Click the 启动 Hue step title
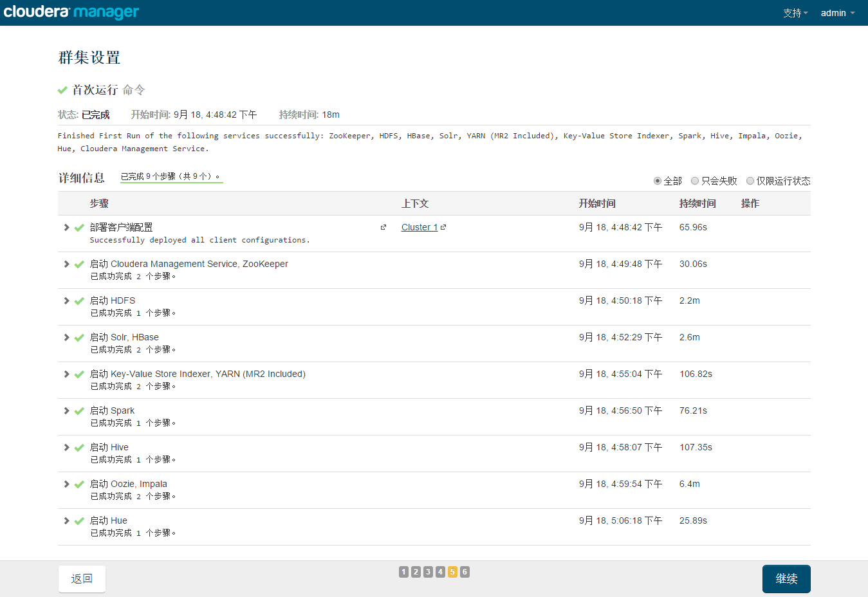 (x=109, y=520)
